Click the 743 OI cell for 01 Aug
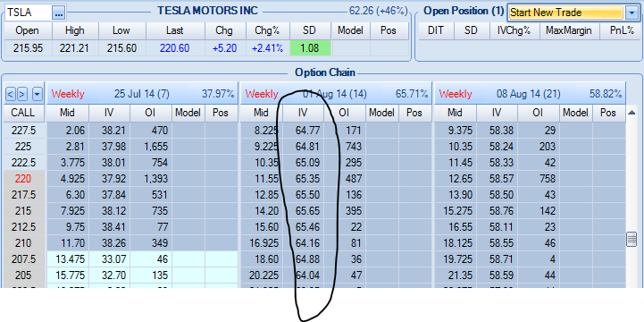The height and width of the screenshot is (322, 644). 345,147
